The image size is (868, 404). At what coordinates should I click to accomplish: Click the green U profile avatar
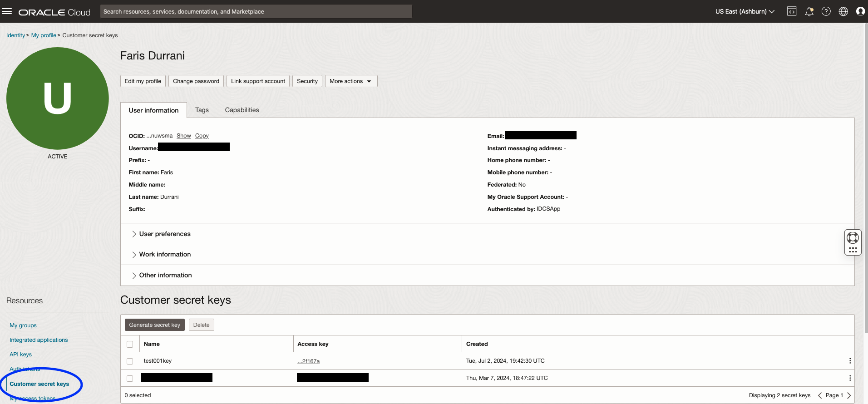pyautogui.click(x=58, y=99)
